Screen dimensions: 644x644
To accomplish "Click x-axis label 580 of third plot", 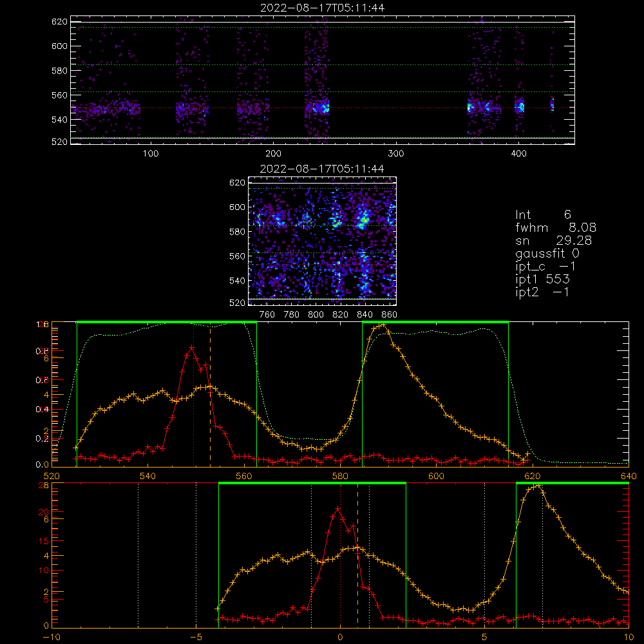I will pos(340,476).
